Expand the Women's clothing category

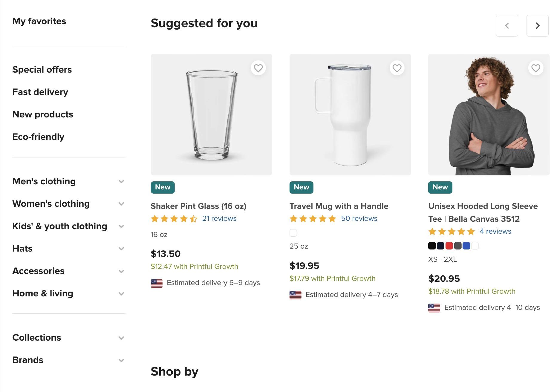point(121,204)
